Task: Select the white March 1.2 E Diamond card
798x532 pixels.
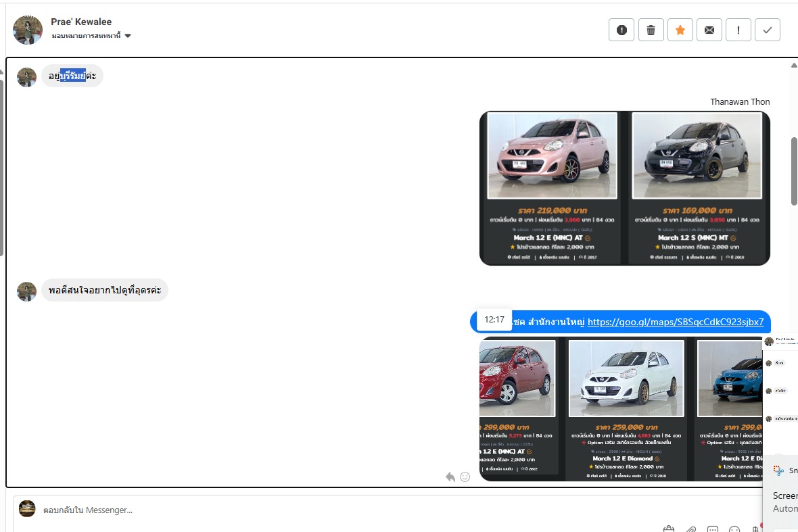Action: click(x=626, y=409)
